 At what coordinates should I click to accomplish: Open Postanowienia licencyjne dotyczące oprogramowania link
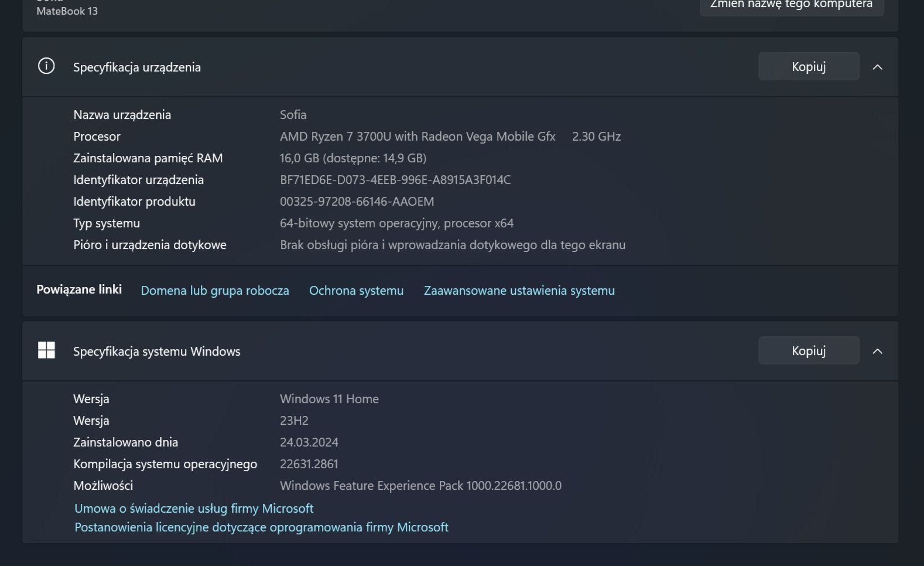coord(261,527)
